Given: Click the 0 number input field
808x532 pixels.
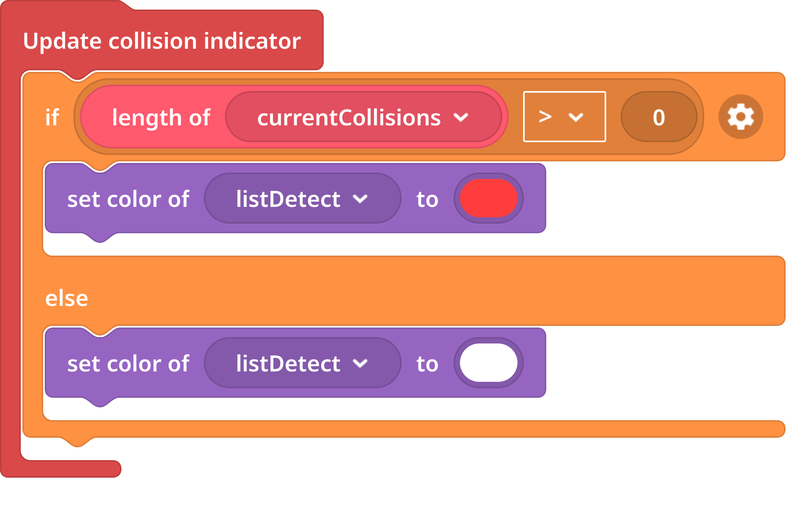Looking at the screenshot, I should (x=659, y=117).
